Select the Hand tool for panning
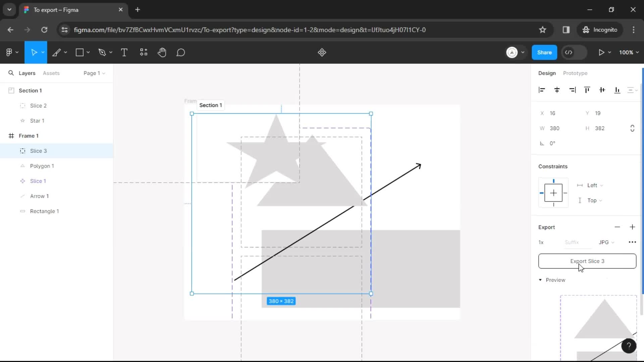 tap(161, 53)
